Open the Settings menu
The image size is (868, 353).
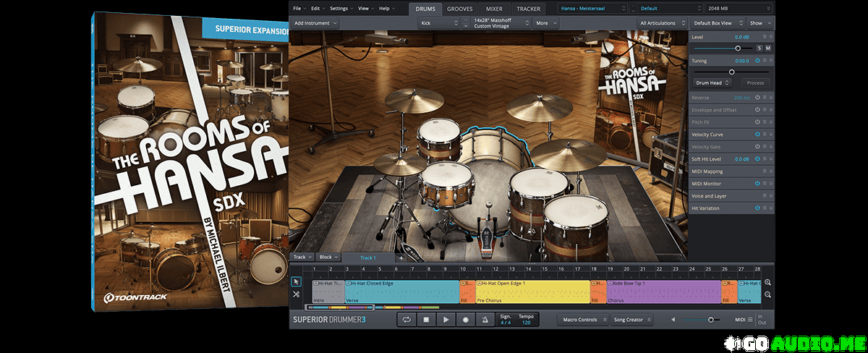click(x=341, y=8)
